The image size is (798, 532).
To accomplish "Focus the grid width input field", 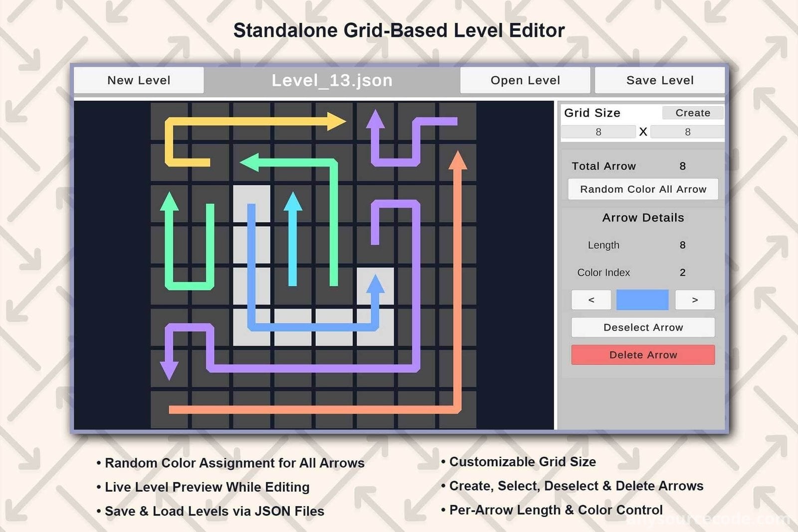I will coord(598,132).
